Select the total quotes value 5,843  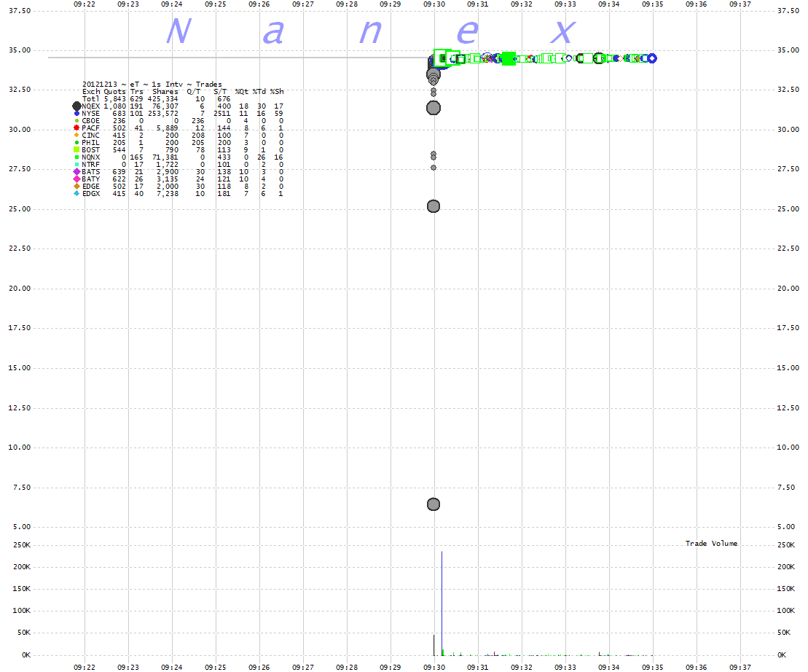pos(114,98)
